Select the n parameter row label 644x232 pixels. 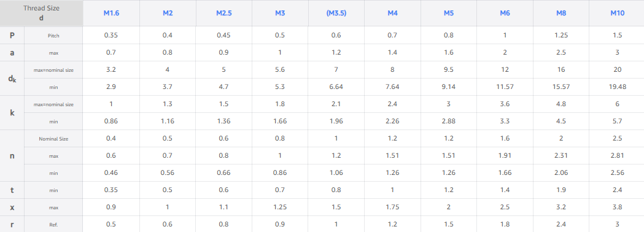click(12, 156)
